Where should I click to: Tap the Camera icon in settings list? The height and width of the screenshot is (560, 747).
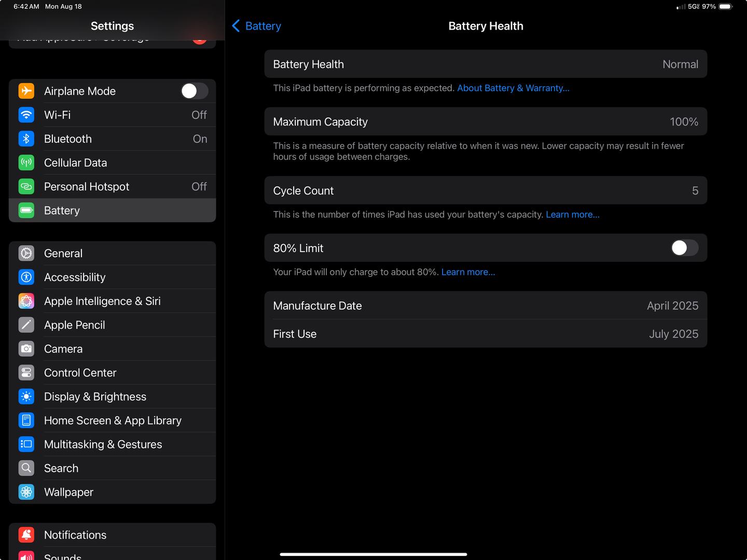26,348
